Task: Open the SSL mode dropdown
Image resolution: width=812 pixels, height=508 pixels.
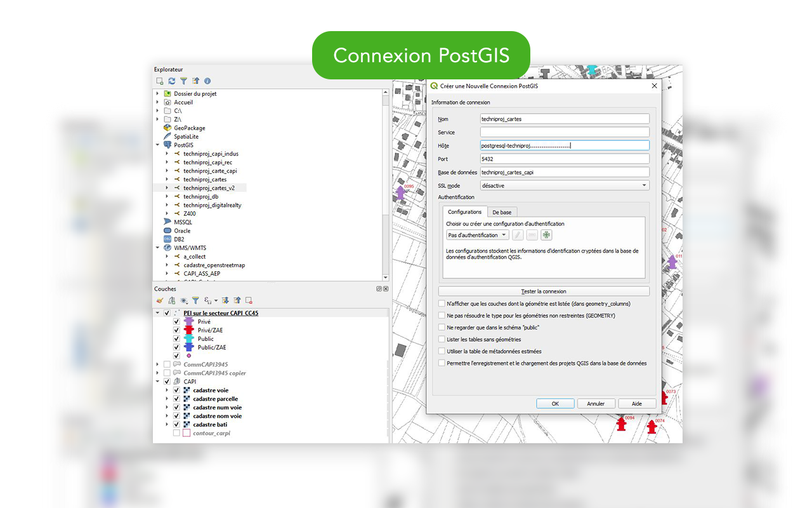Action: (x=565, y=185)
